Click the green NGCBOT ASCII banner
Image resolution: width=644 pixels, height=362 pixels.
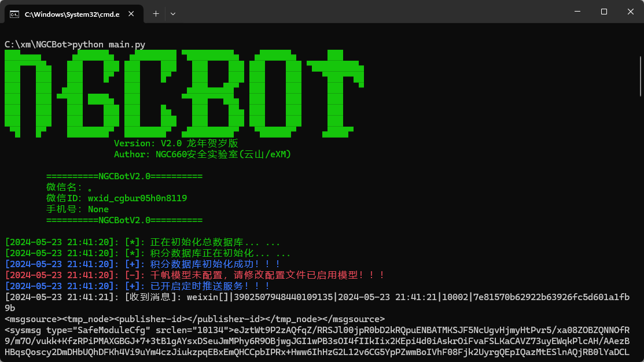(185, 88)
